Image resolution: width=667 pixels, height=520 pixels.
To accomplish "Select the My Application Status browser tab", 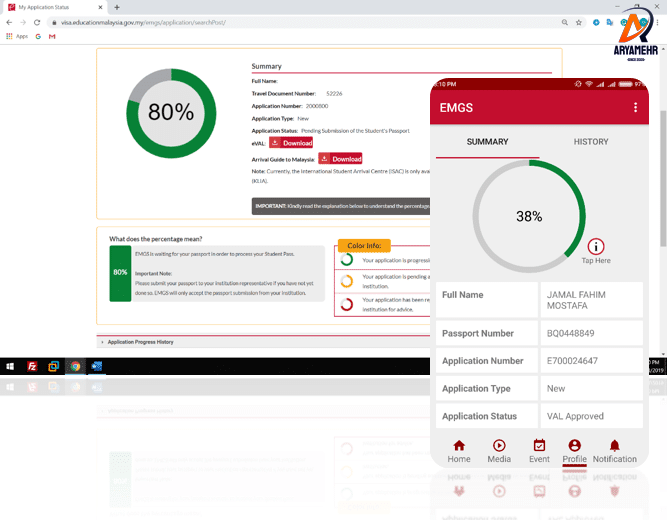I will click(53, 7).
